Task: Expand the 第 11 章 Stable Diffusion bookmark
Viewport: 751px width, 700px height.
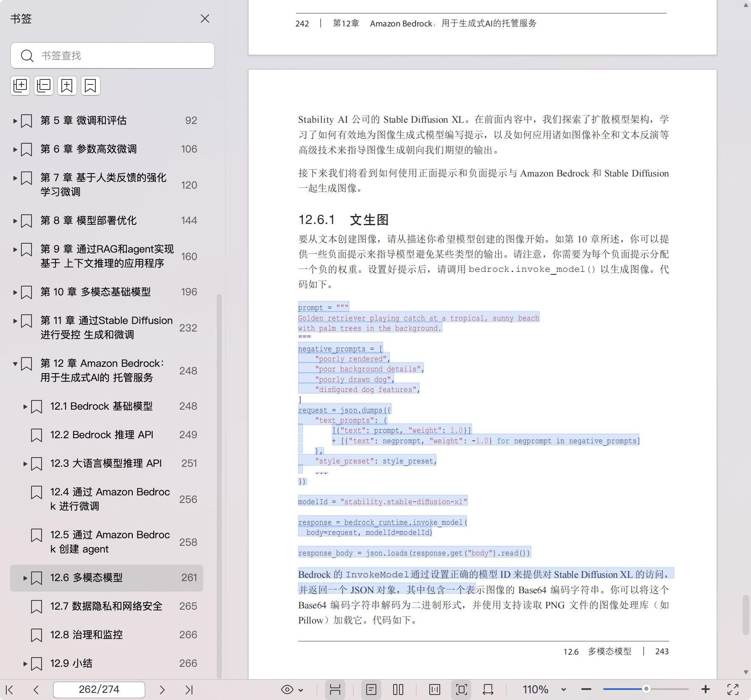Action: point(15,321)
